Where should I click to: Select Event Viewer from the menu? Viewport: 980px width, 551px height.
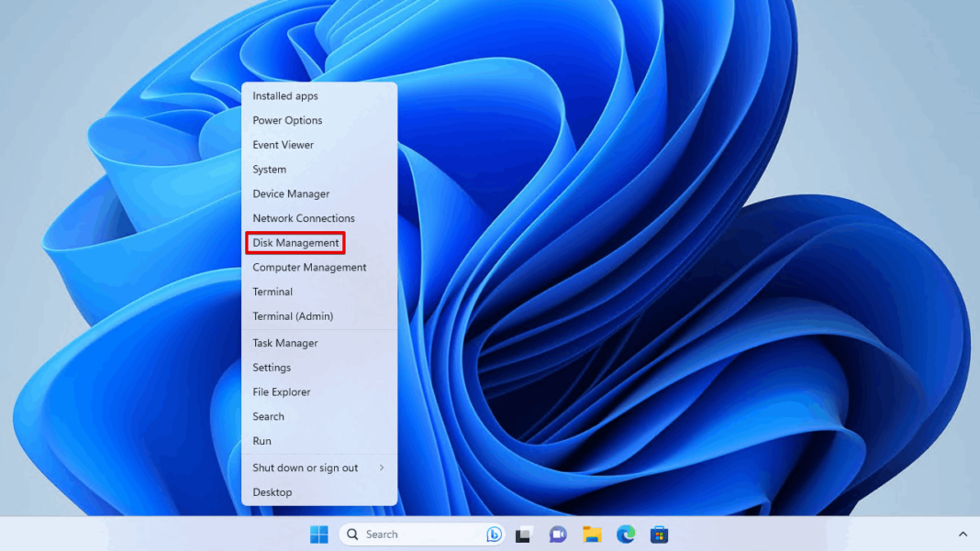coord(283,145)
